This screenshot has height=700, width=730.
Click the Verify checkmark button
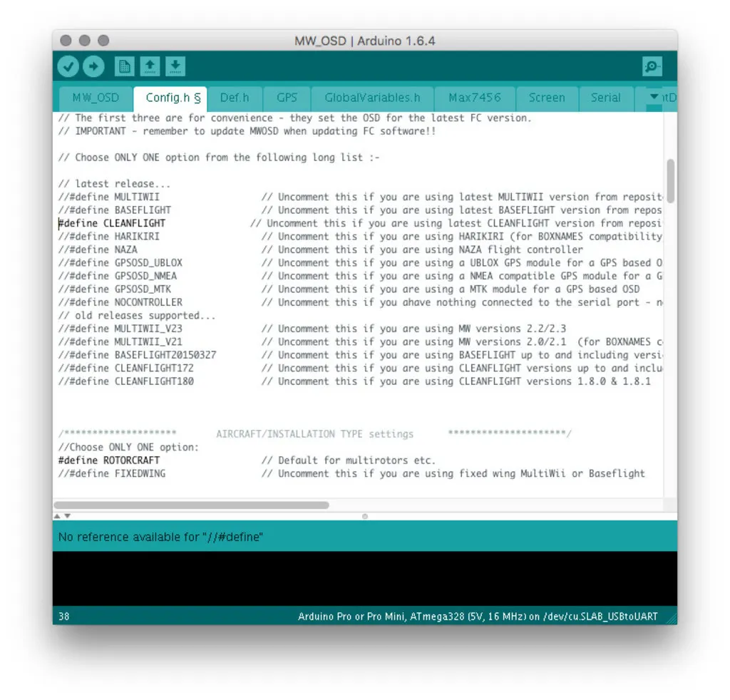(x=68, y=67)
